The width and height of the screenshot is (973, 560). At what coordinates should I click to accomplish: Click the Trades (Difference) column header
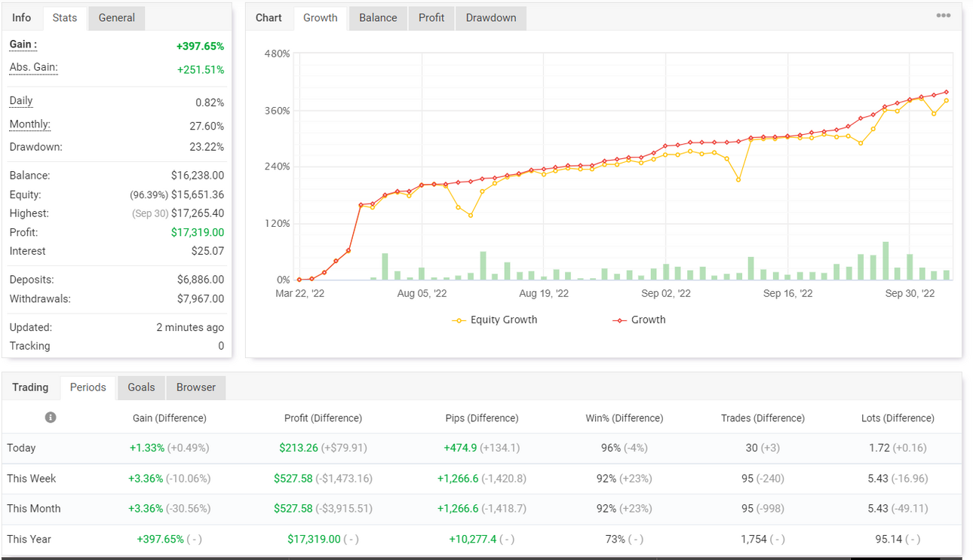point(763,418)
